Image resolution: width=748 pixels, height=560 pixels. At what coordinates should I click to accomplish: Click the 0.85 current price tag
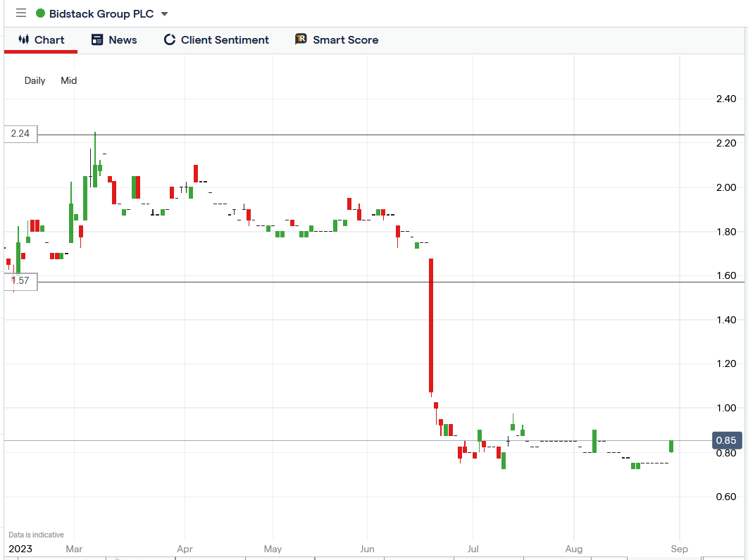[x=727, y=440]
